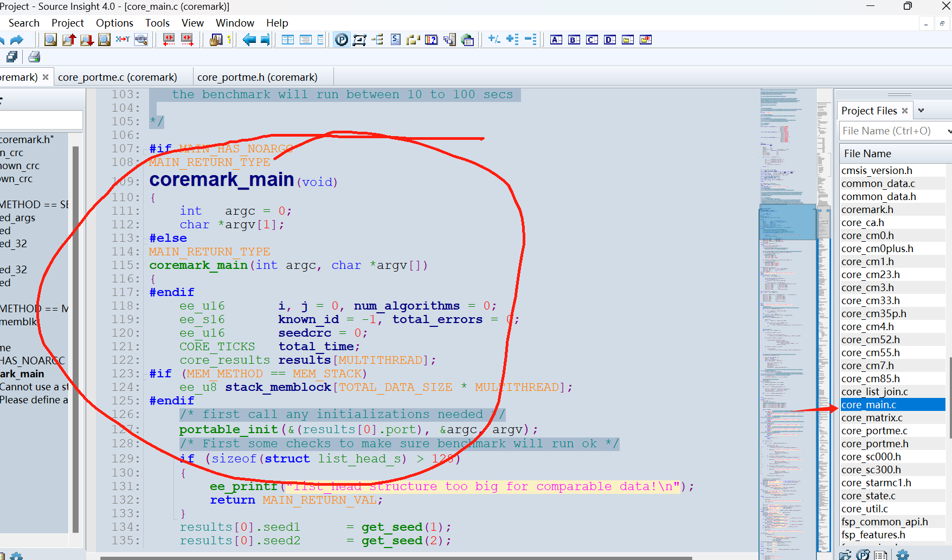Click the Search Backward up-arrow icon
Viewport: 952px width, 560px height.
[69, 40]
